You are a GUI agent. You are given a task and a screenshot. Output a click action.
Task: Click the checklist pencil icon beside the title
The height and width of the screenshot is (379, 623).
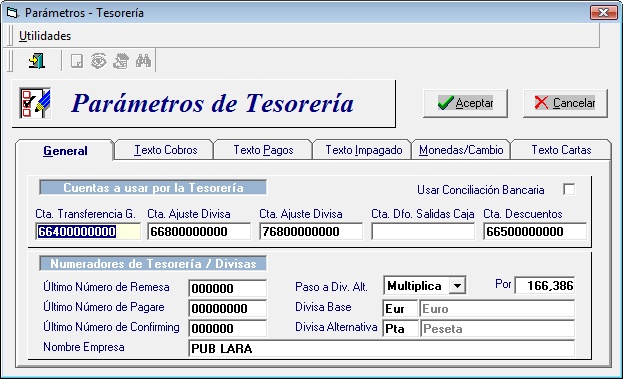point(35,103)
